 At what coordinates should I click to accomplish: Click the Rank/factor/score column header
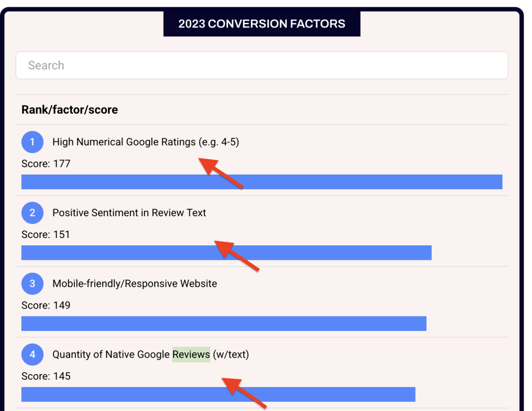tap(70, 110)
